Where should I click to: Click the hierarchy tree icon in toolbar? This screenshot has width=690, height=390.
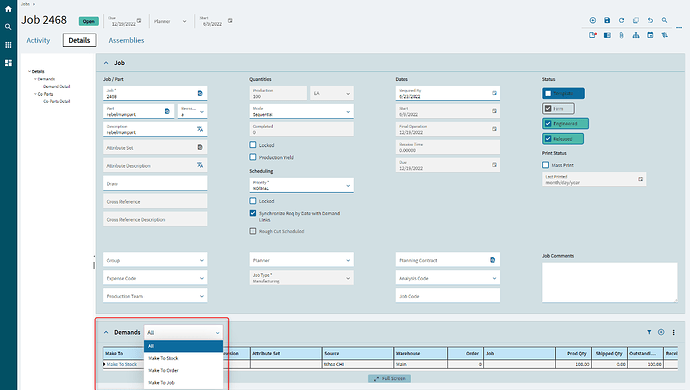pyautogui.click(x=636, y=35)
